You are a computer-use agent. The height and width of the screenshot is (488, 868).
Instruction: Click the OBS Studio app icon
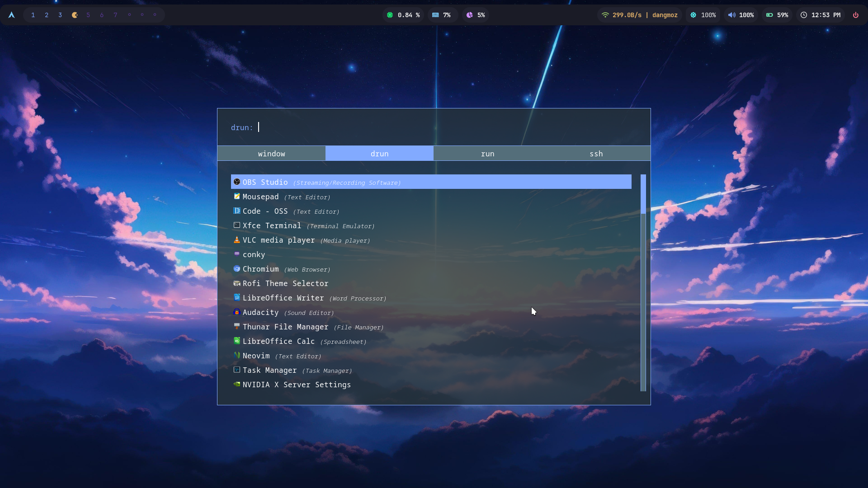(236, 182)
